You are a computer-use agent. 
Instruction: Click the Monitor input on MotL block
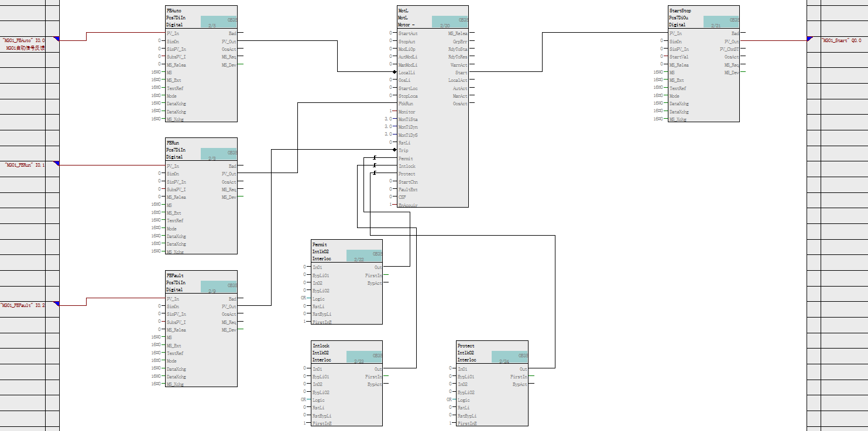tap(406, 111)
